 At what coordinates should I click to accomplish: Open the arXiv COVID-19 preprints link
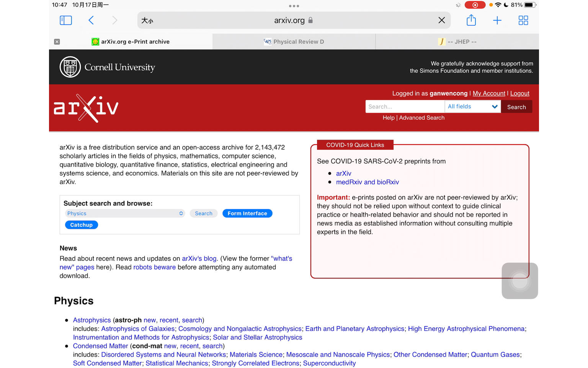pyautogui.click(x=344, y=173)
